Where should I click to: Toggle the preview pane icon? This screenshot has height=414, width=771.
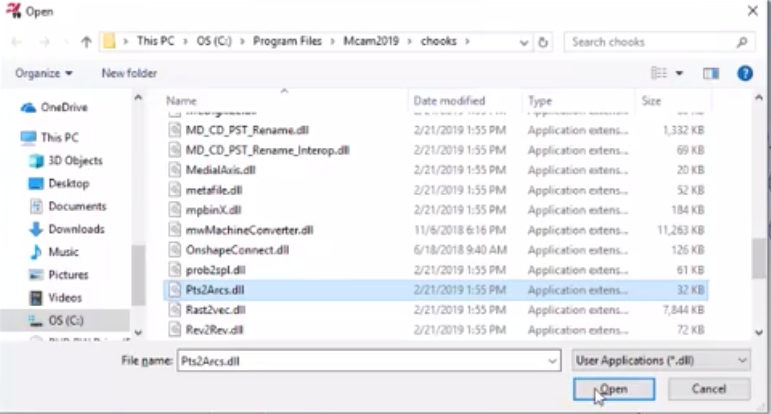[x=711, y=73]
